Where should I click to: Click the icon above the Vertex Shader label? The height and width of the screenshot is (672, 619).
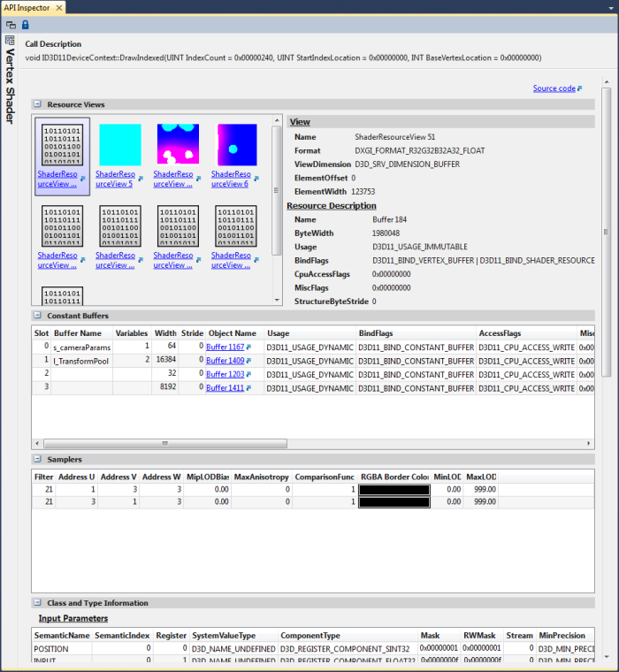coord(10,40)
